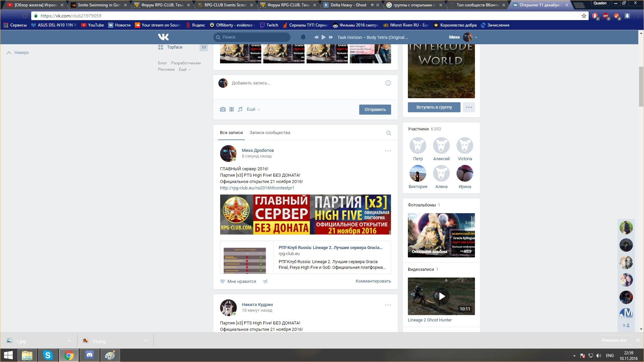This screenshot has height=362, width=644.
Task: Expand Ещё attachment options dropdown
Action: [x=253, y=109]
